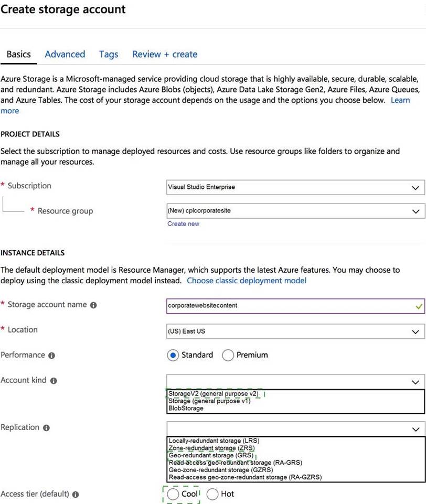Screen dimensions: 426x504
Task: Click info icon next to Replication
Action: pyautogui.click(x=46, y=428)
